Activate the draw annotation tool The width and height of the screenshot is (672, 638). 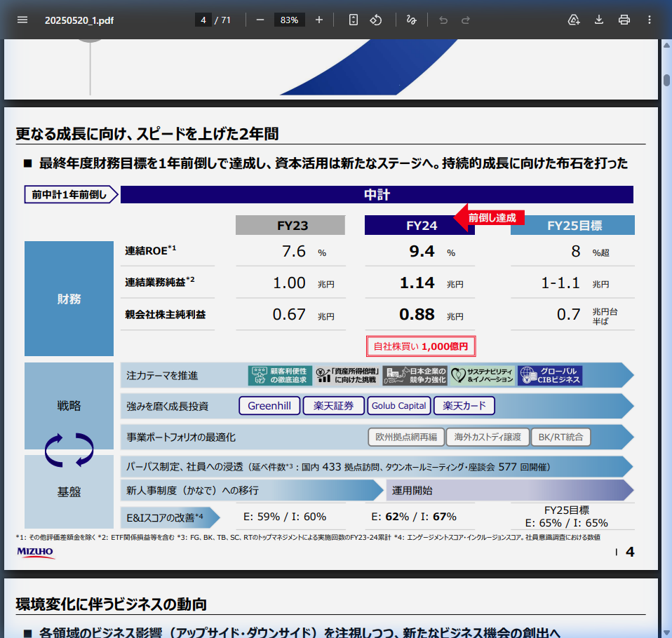click(412, 20)
